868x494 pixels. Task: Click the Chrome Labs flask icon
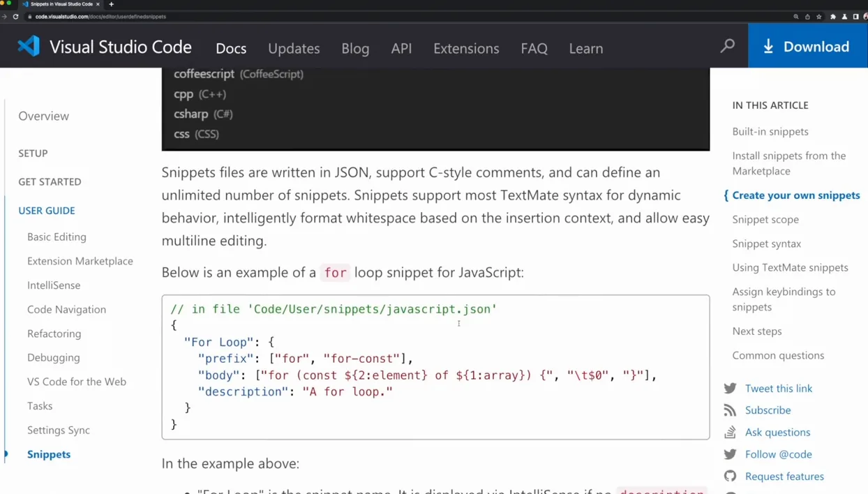tap(844, 16)
